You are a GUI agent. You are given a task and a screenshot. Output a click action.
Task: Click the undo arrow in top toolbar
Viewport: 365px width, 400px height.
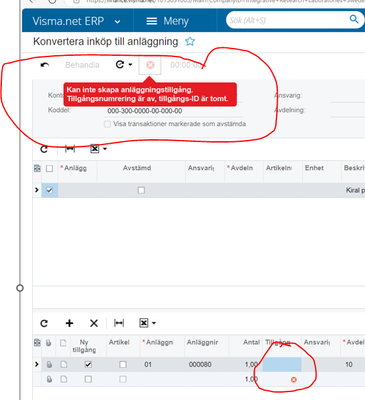click(45, 65)
